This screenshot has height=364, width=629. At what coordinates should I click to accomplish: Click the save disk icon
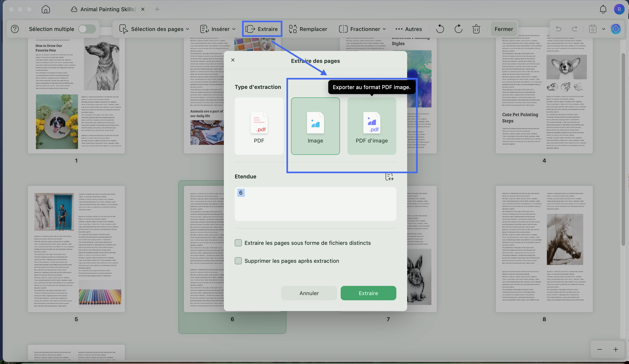(593, 29)
